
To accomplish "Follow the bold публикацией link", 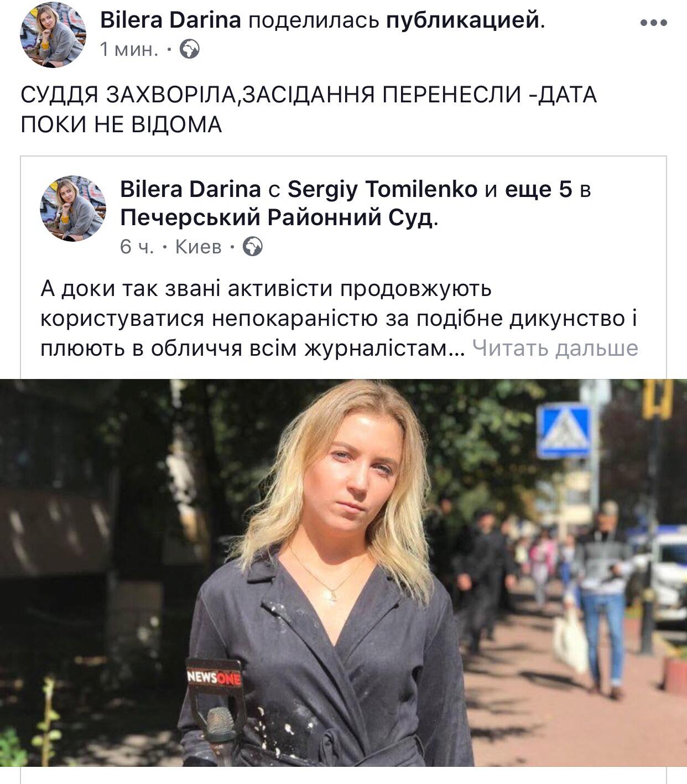I will pyautogui.click(x=462, y=20).
